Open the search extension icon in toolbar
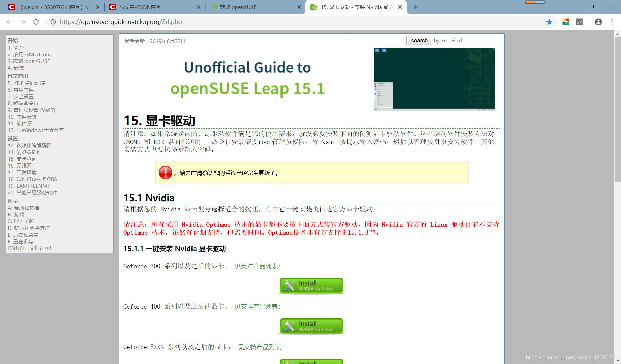Viewport: 621px width, 364px height. point(579,22)
